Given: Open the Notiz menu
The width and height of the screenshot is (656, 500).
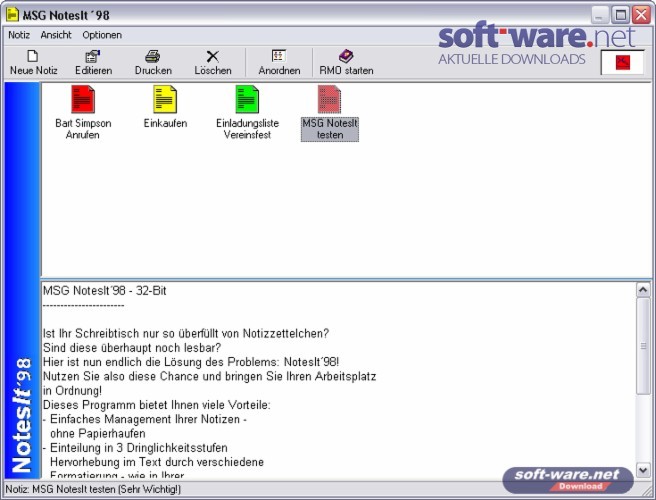Looking at the screenshot, I should tap(19, 35).
